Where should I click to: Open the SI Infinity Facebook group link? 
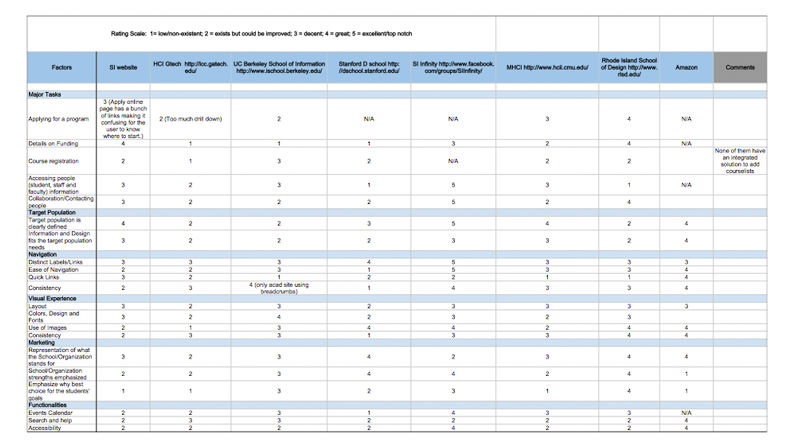[x=453, y=67]
